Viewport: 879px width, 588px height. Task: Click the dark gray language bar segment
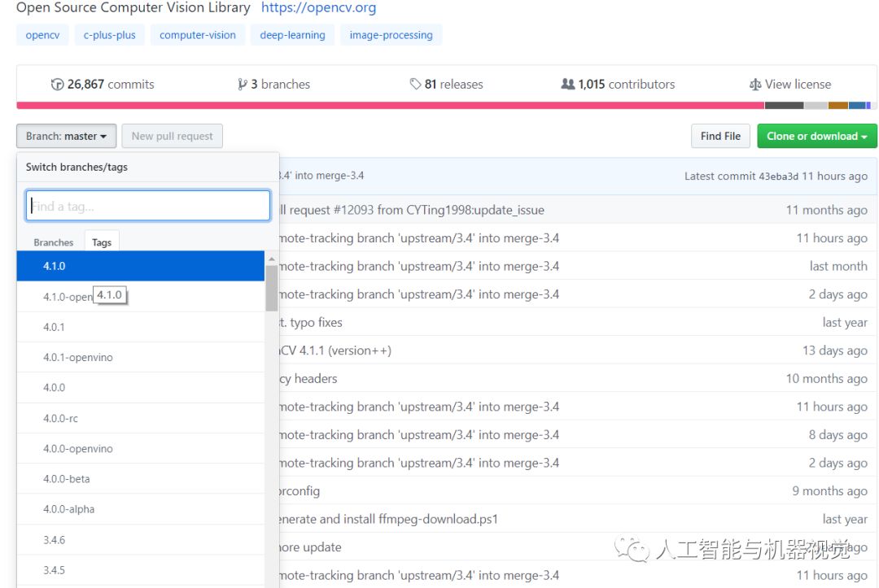coord(784,105)
